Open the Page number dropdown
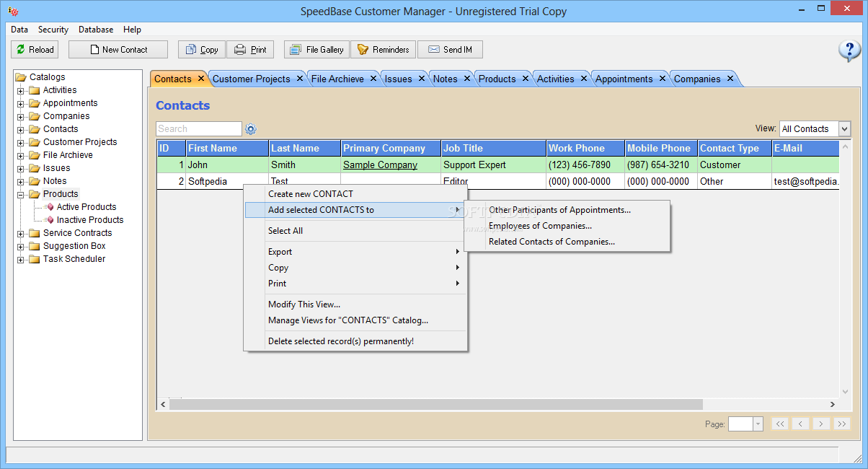868x469 pixels. (758, 424)
